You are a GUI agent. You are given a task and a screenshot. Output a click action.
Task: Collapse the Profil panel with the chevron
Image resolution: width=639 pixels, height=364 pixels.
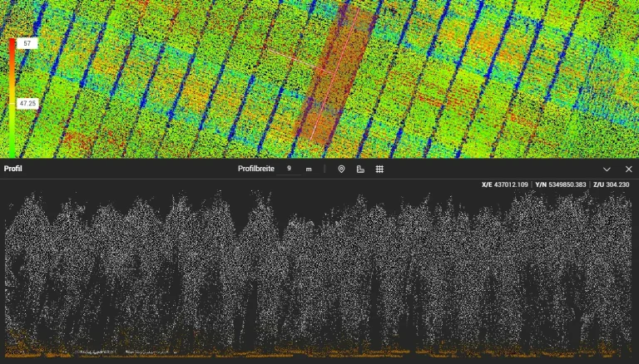[x=607, y=169]
